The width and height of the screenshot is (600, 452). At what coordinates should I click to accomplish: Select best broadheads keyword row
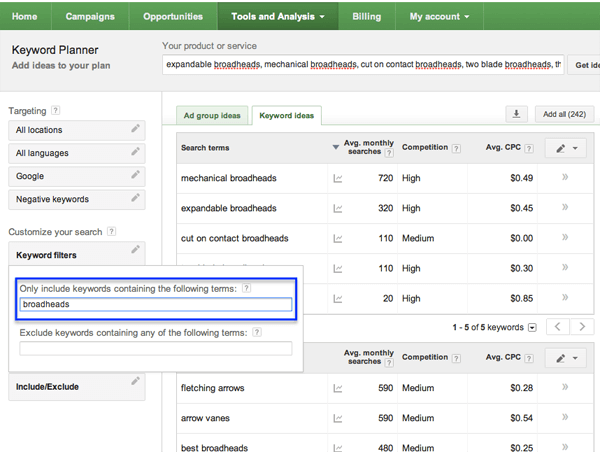(x=385, y=444)
